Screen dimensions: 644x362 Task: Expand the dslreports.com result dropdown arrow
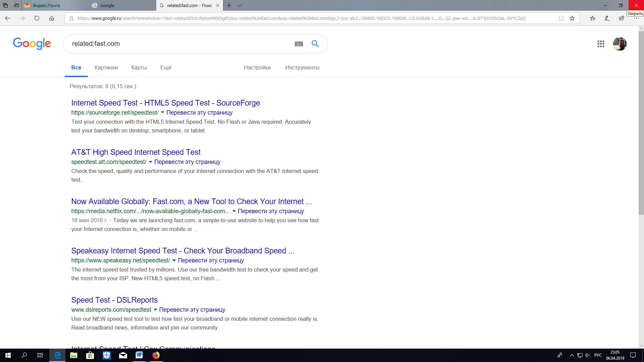[155, 310]
